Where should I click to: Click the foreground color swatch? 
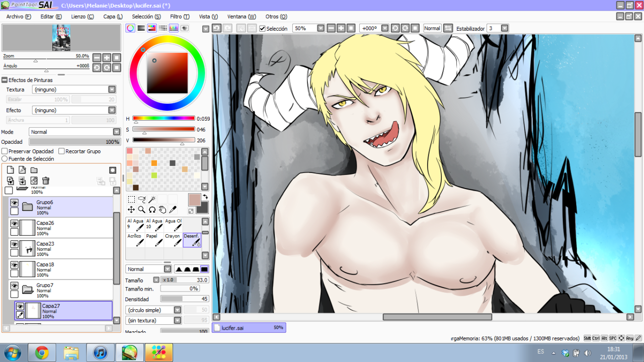195,200
